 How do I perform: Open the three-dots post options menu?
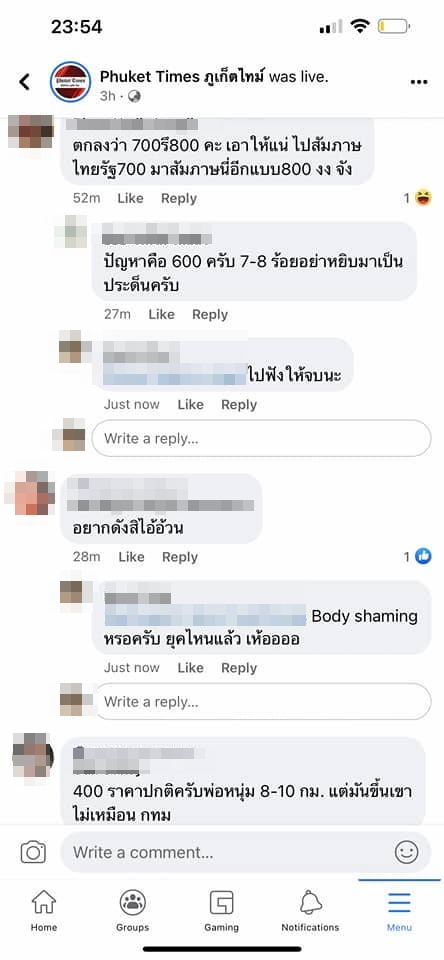[x=420, y=82]
